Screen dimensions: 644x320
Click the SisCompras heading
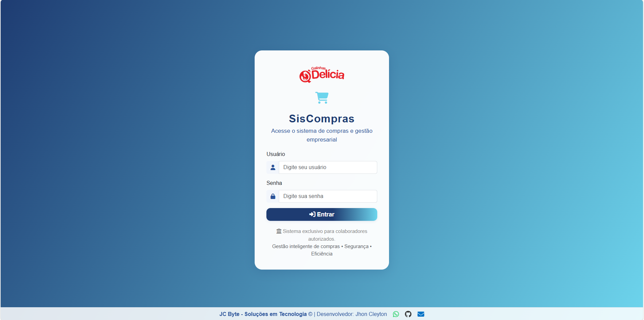click(x=321, y=119)
